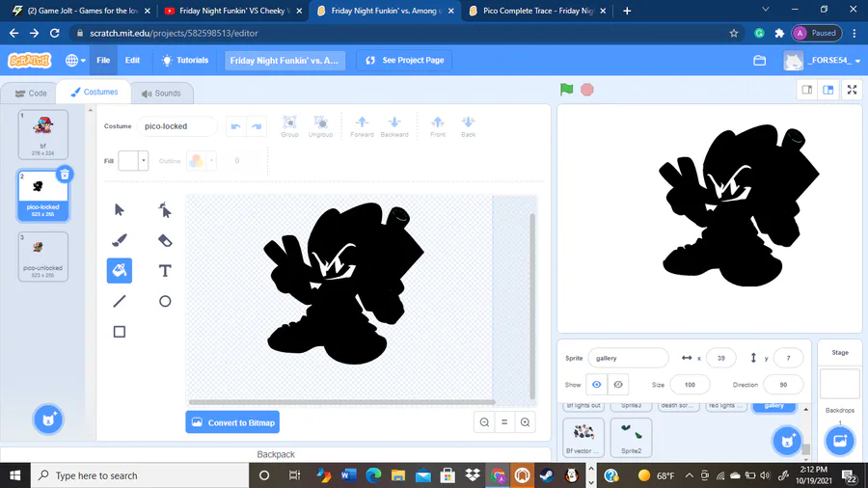
Task: Move selection Backward one layer
Action: click(x=394, y=126)
